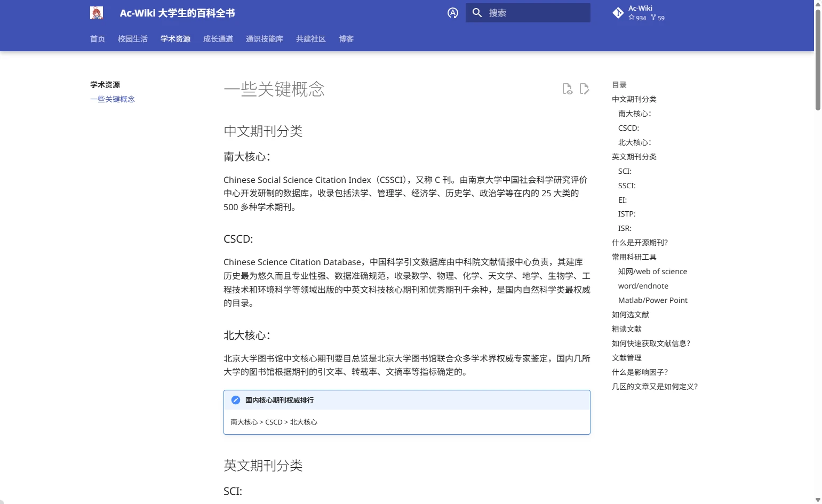Focus the 搜索 search input field

536,13
